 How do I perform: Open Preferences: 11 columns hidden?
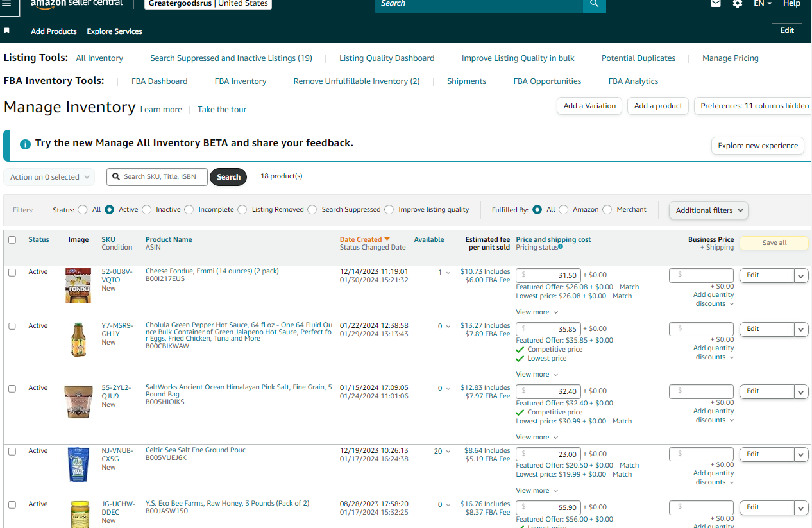tap(754, 106)
